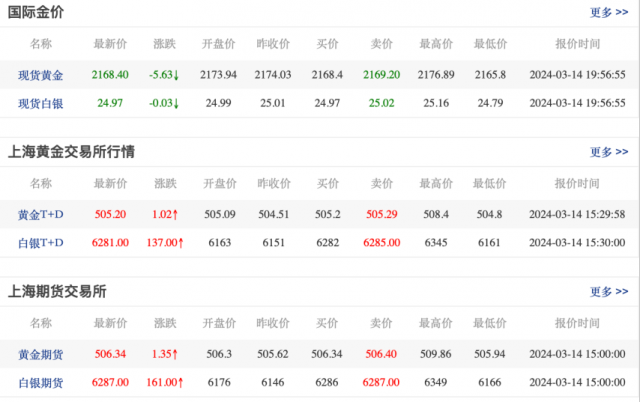The height and width of the screenshot is (402, 640).
Task: Open 更多 link in 国际金价 section
Action: coord(608,13)
